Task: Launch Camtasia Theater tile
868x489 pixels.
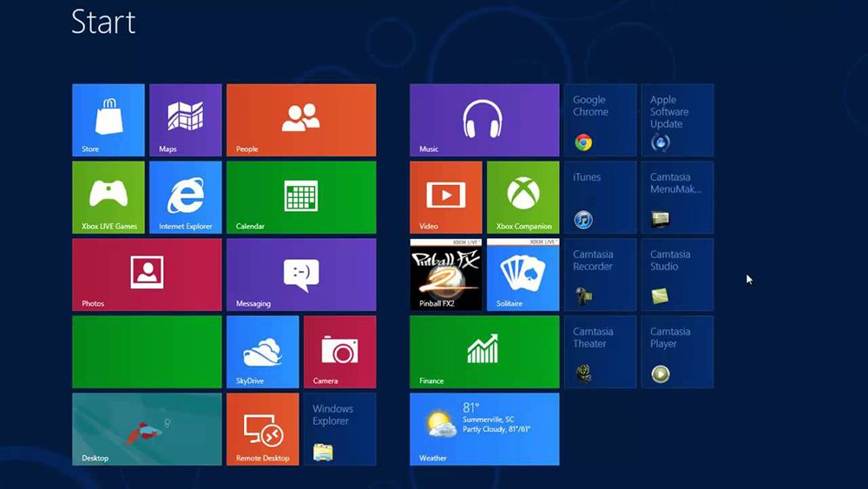Action: click(601, 353)
